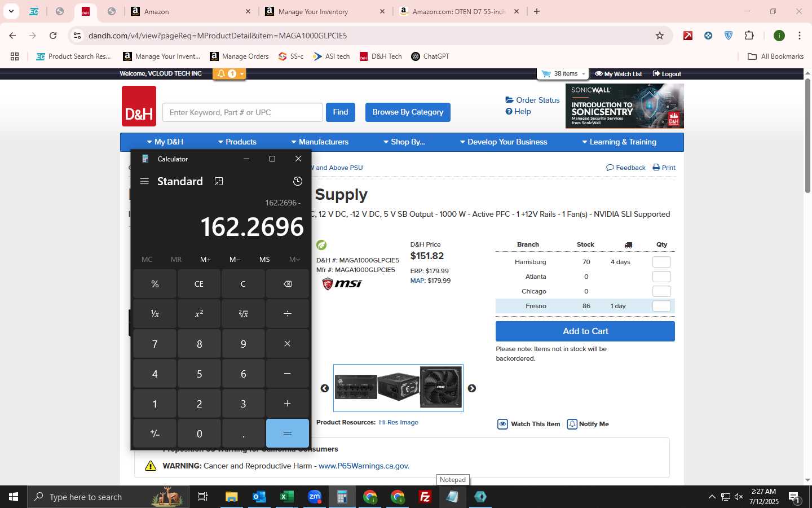Click the plus key in Calculator
The image size is (812, 508).
[x=288, y=404]
